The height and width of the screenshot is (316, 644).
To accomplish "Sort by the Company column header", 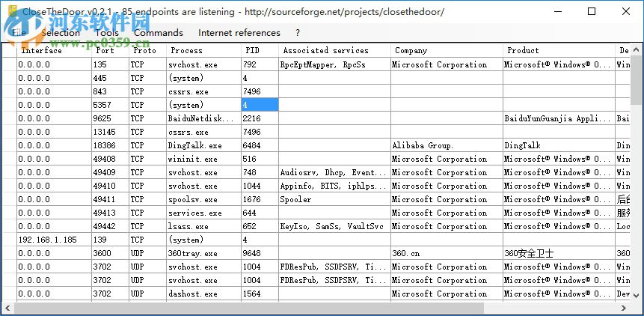I will [447, 50].
